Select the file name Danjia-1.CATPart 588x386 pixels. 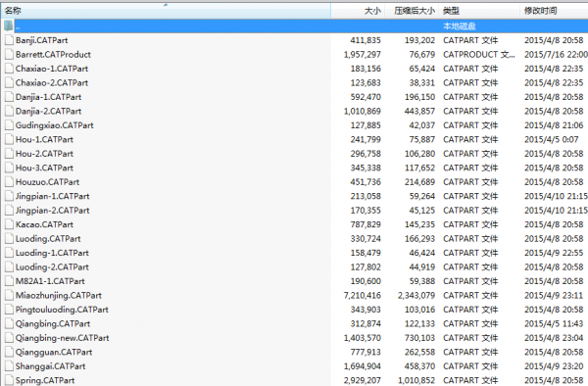[x=48, y=97]
